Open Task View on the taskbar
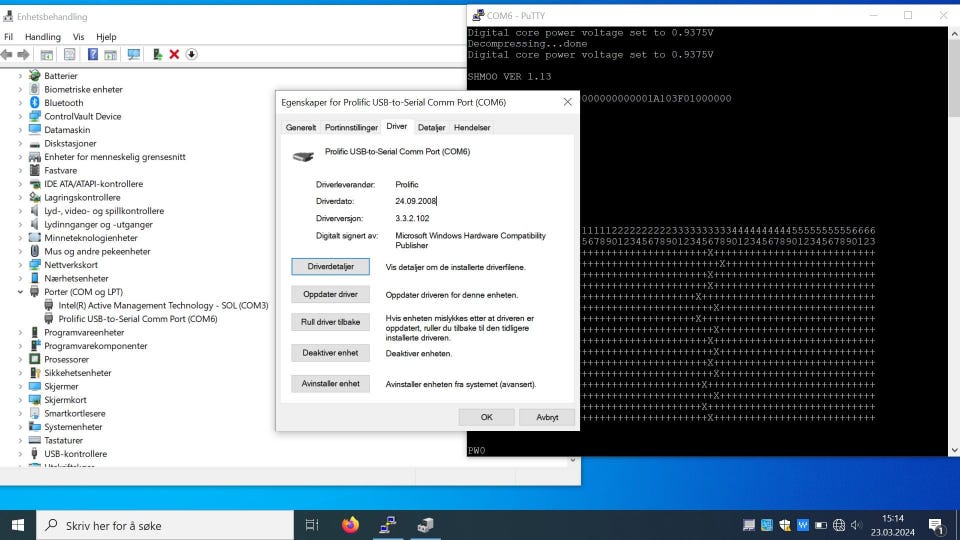960x540 pixels. click(312, 525)
